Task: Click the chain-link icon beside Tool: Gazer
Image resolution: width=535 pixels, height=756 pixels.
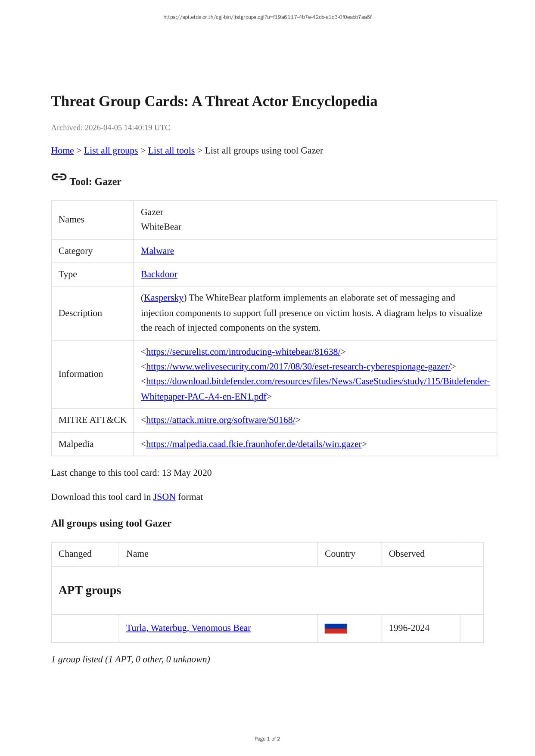Action: (x=59, y=177)
